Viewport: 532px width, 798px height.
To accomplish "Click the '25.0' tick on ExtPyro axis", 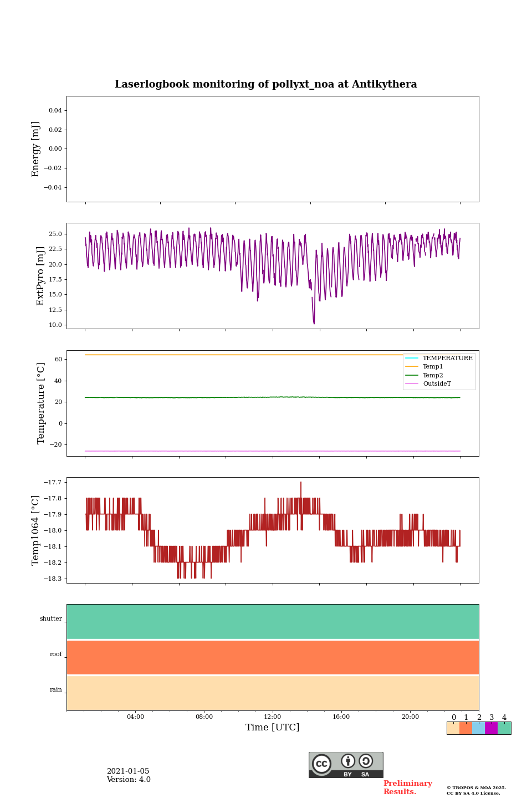I will coord(55,234).
